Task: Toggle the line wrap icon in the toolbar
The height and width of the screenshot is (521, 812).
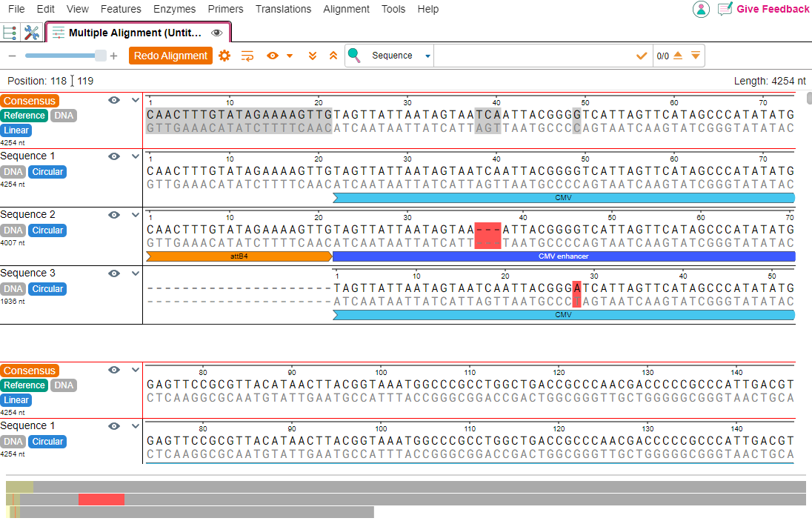Action: (x=247, y=56)
